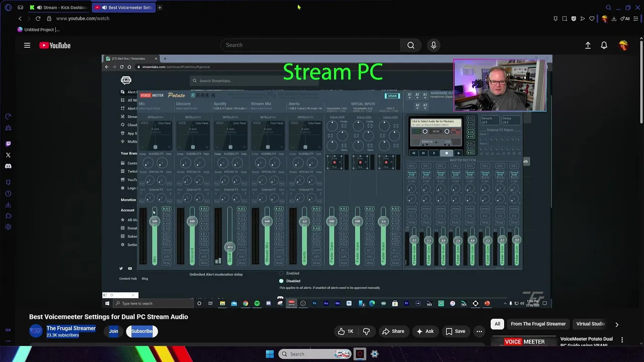644x362 pixels.
Task: Go back to the previous page
Action: point(20,19)
